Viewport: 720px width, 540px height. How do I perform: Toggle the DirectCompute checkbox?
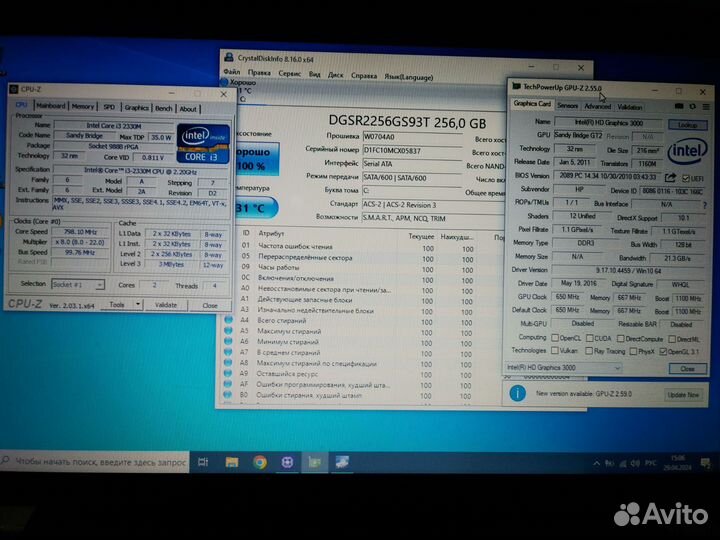tap(620, 338)
